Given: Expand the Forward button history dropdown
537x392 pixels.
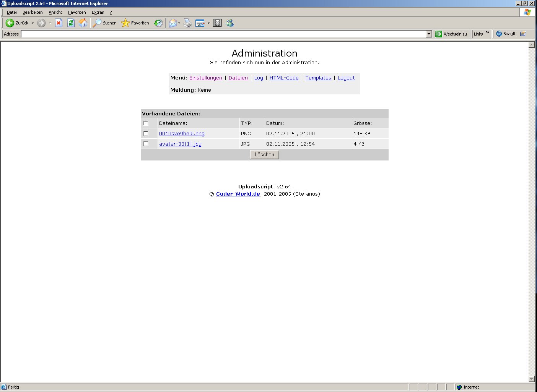Looking at the screenshot, I should coord(50,23).
